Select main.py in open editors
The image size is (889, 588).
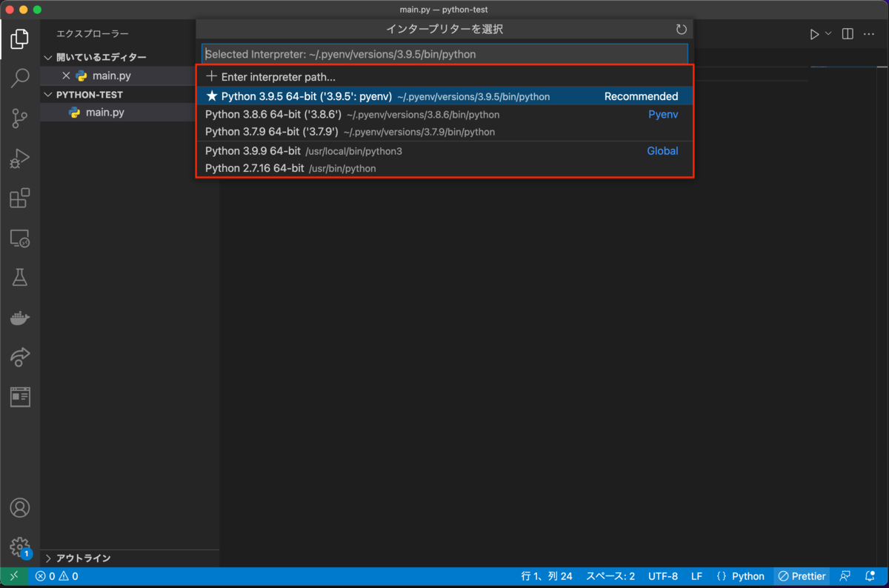click(x=111, y=76)
